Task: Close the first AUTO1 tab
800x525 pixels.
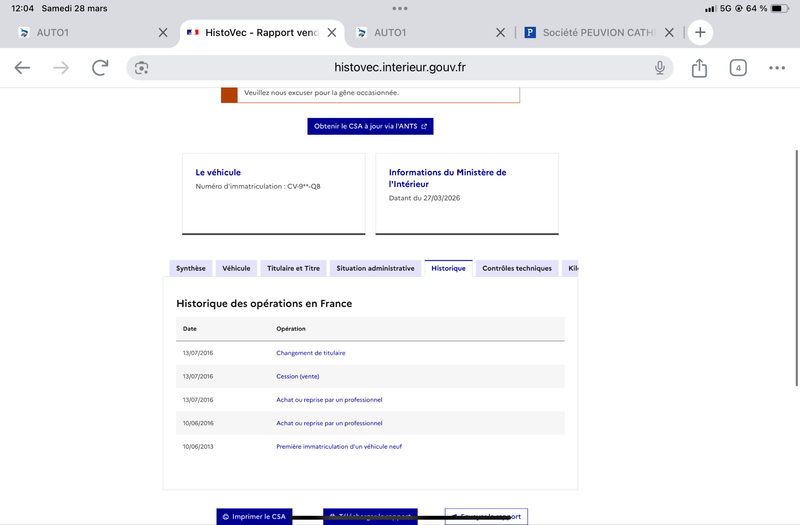Action: tap(163, 32)
